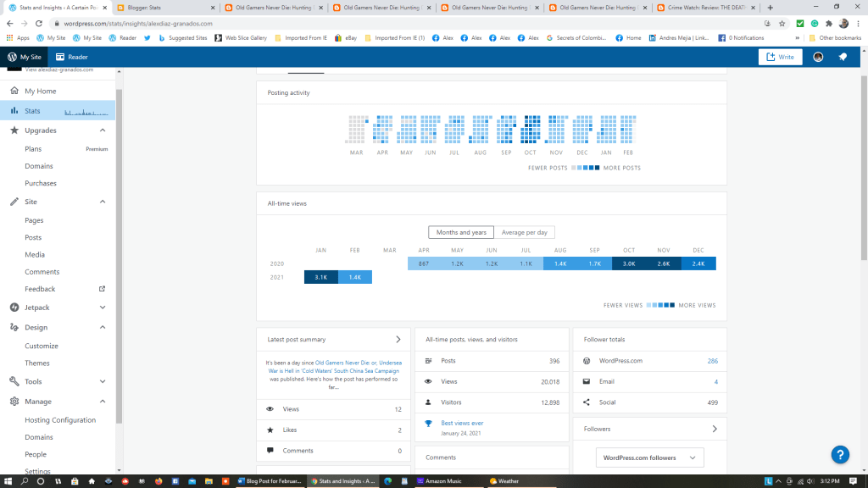Select Months and years view
Viewport: 868px width, 488px height.
(x=461, y=232)
